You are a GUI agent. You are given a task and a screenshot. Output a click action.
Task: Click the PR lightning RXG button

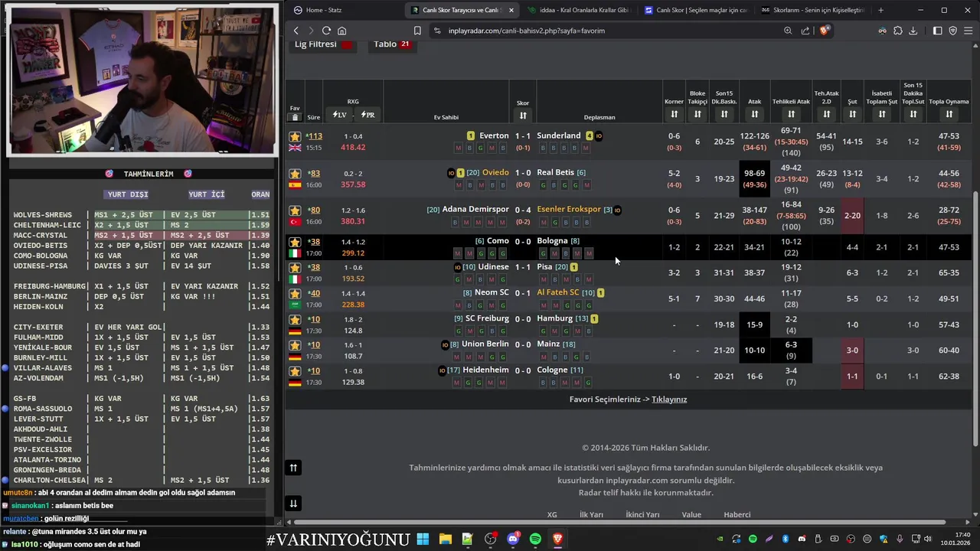(367, 115)
